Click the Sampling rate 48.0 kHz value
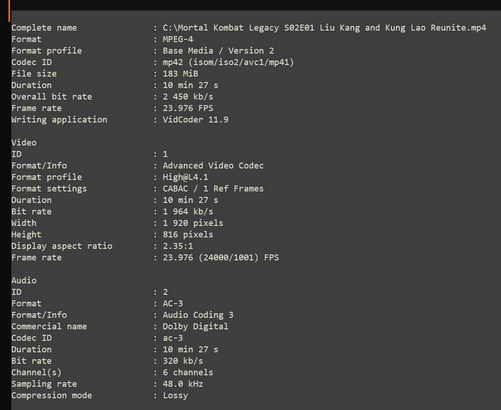 tap(183, 384)
